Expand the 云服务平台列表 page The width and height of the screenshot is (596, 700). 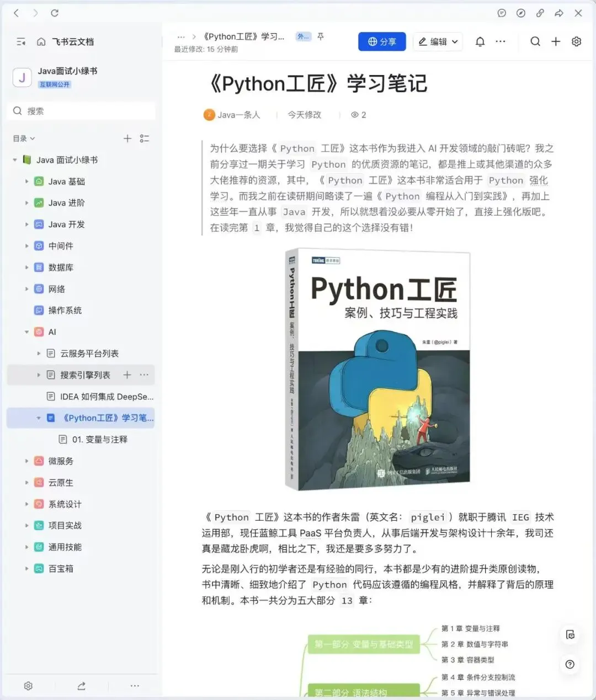(39, 354)
